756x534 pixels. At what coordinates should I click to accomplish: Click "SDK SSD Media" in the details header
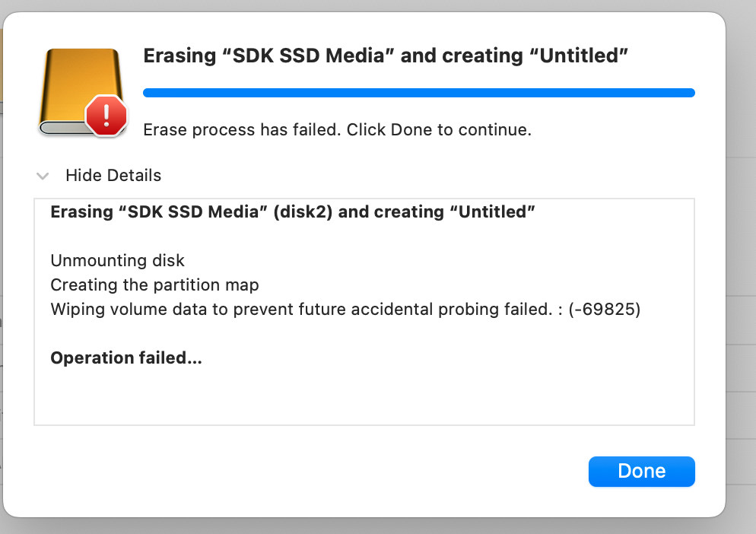click(193, 212)
